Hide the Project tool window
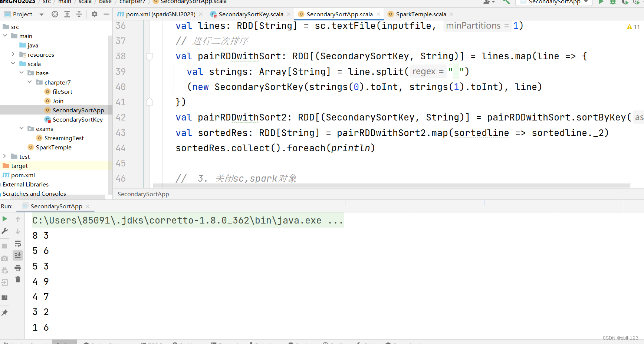The image size is (644, 344). (106, 14)
